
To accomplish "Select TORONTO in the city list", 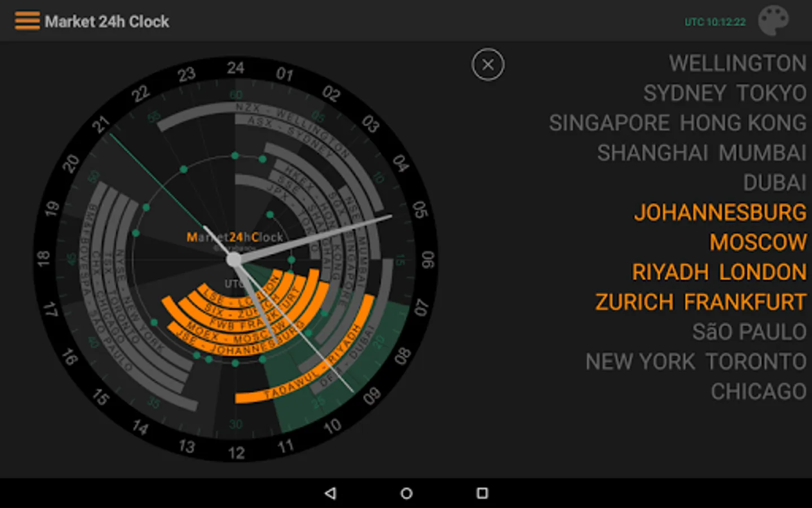I will pyautogui.click(x=756, y=362).
